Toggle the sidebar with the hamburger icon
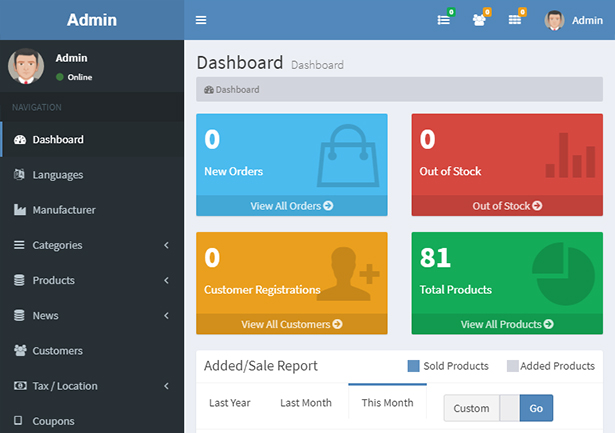This screenshot has width=615, height=433. click(201, 20)
